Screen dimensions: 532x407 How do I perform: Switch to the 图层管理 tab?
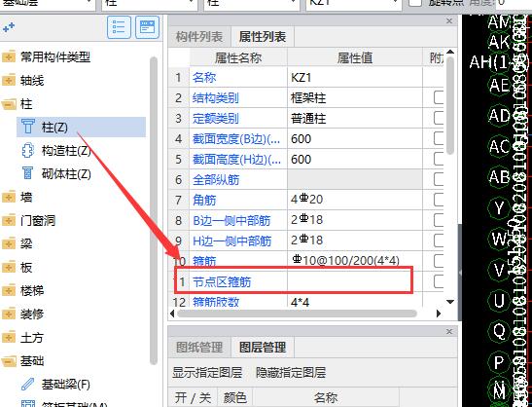coord(263,348)
